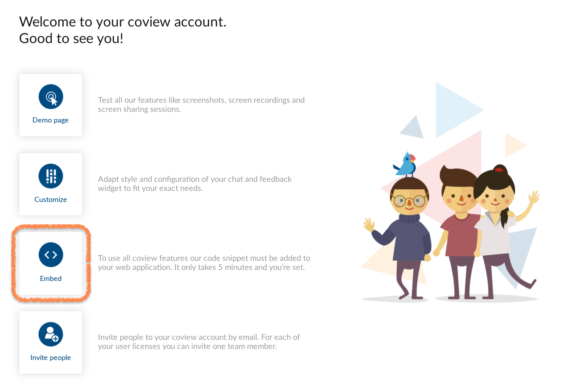Click the chat and feedback widget description
571x392 pixels.
pyautogui.click(x=195, y=184)
